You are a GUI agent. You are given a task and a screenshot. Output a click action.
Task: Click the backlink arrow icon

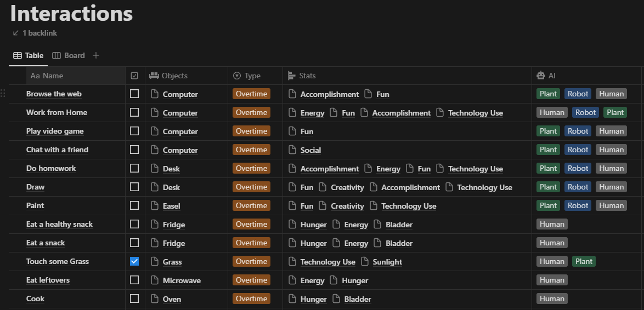[x=16, y=33]
